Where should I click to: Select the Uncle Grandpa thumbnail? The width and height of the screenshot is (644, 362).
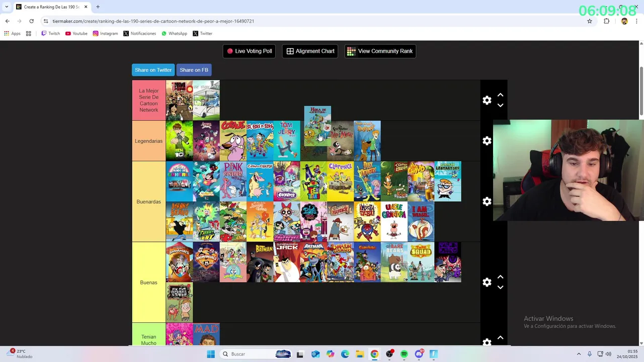[x=394, y=222]
